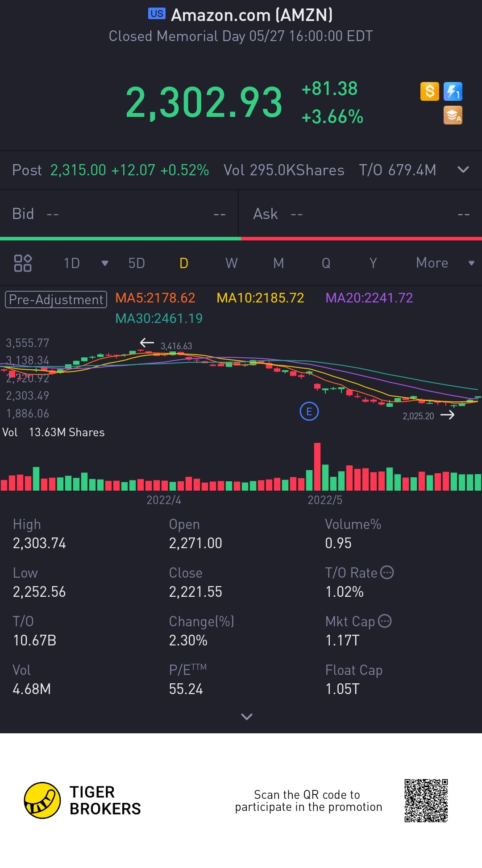Tap the US market flag badge

click(x=157, y=13)
